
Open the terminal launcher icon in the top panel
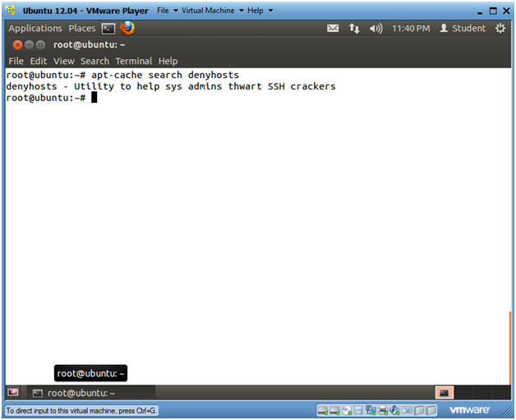[x=108, y=29]
